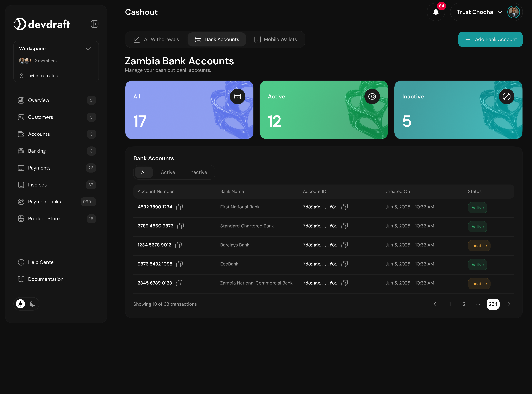532x394 pixels.
Task: Collapse the sidebar with the panel icon
Action: 94,24
